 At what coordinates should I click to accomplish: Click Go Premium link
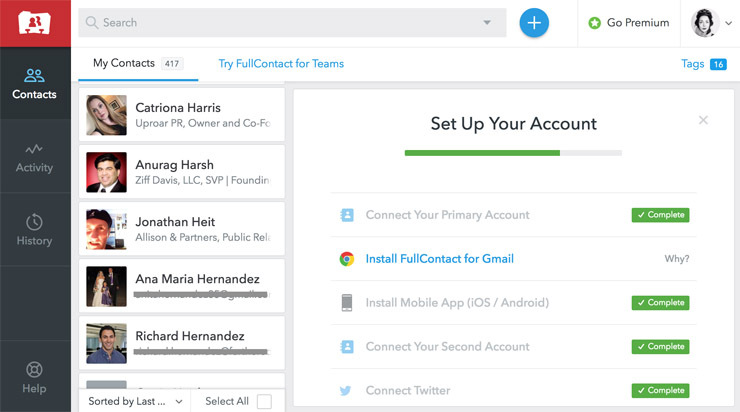(638, 23)
